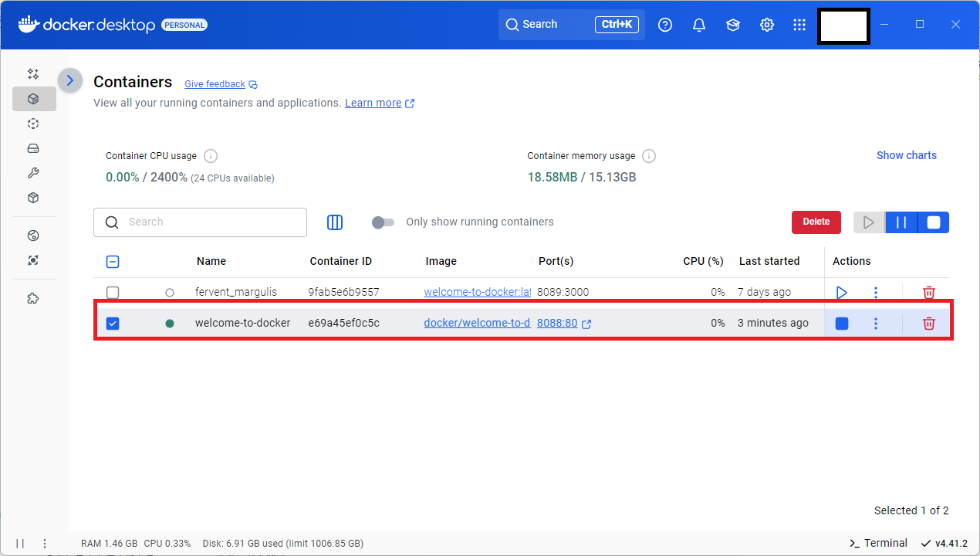Open the Learn more link
Viewport: 980px width, 556px height.
[x=373, y=102]
